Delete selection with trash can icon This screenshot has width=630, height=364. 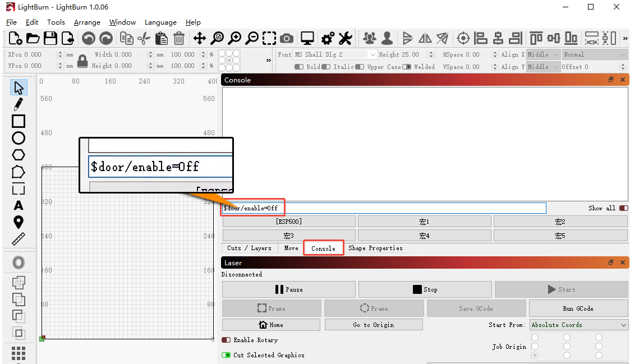(x=179, y=38)
